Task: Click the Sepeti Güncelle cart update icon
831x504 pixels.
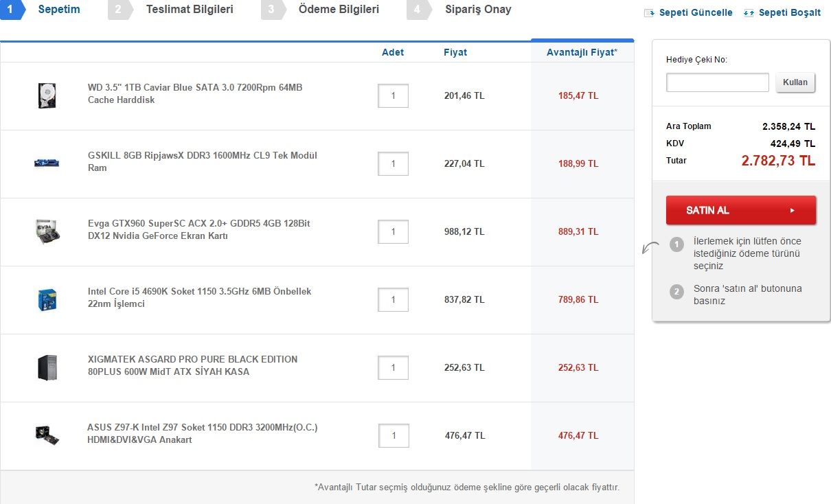Action: click(x=649, y=13)
